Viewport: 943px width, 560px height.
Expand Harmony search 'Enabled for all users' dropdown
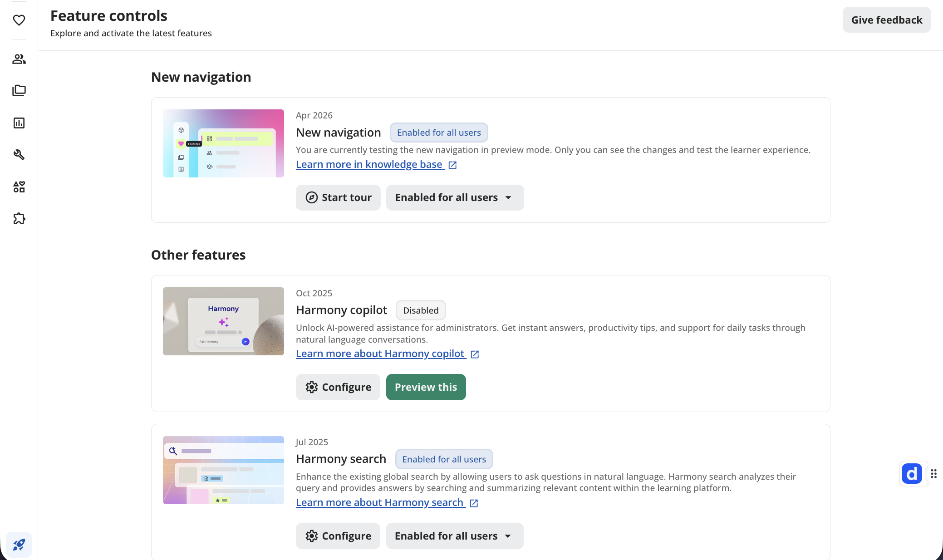click(454, 536)
